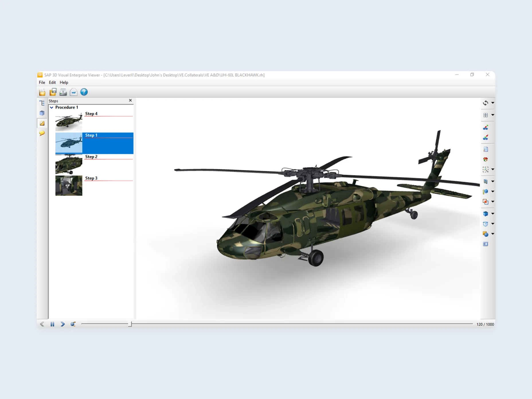Image resolution: width=532 pixels, height=399 pixels.
Task: Select the Step 3 label
Action: [91, 178]
